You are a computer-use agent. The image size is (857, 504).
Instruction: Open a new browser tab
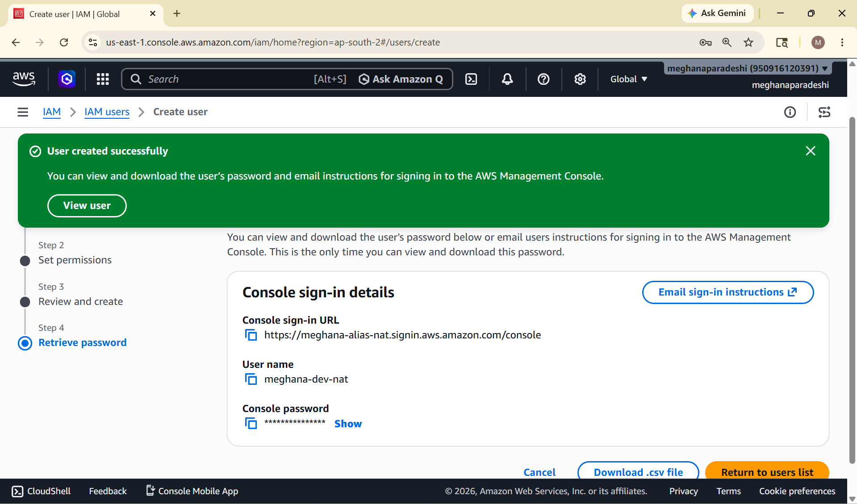[177, 13]
